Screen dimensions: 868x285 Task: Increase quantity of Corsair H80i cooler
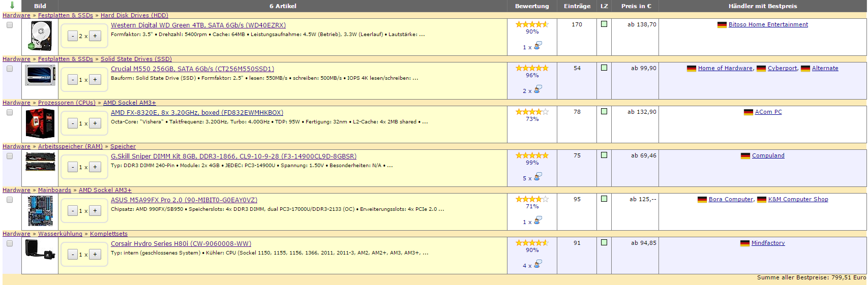click(95, 255)
